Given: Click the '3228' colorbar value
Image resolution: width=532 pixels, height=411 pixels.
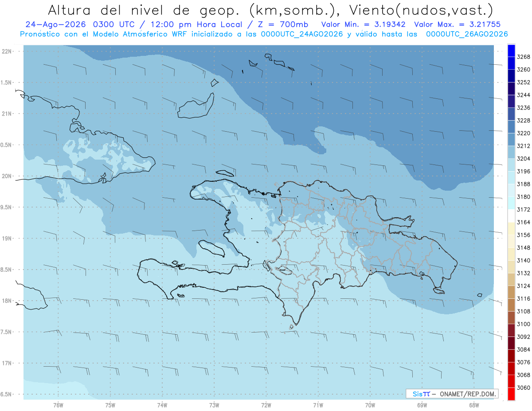Looking at the screenshot, I should [524, 121].
